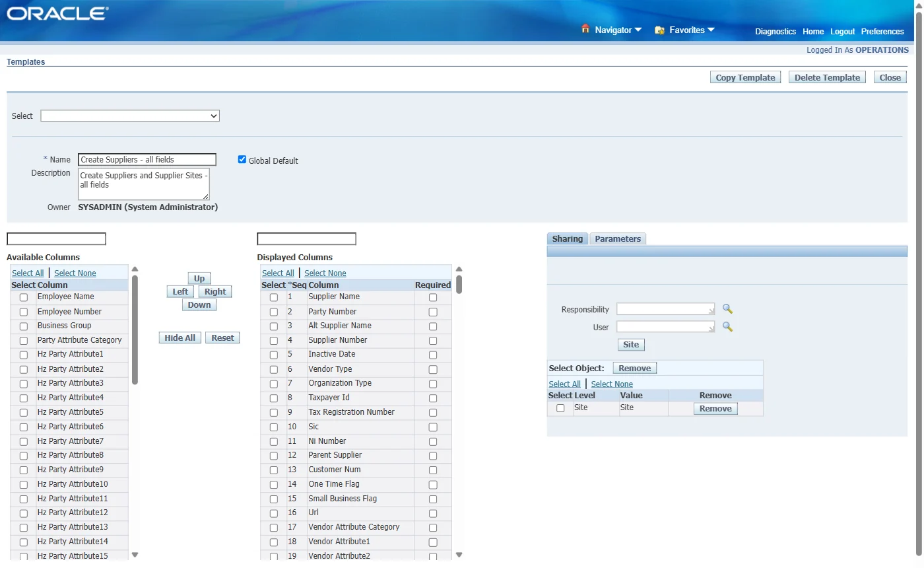This screenshot has height=568, width=924.
Task: Expand the Favorites menu
Action: coord(692,30)
